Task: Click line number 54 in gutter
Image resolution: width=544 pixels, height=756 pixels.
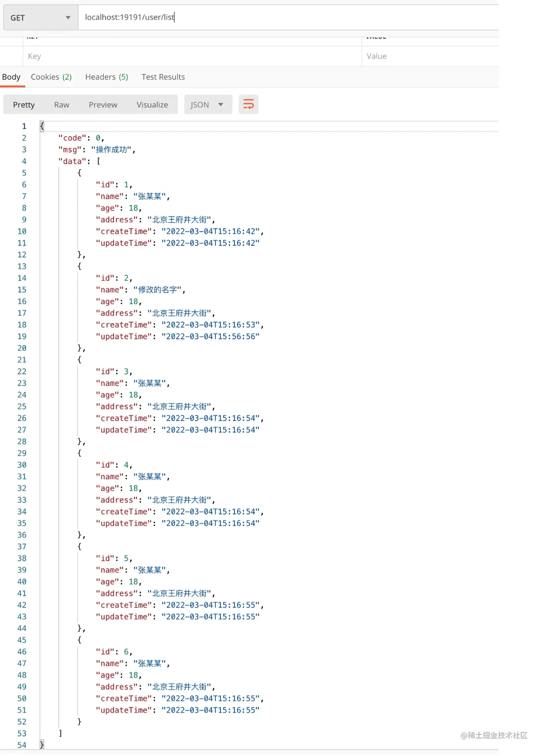Action: tap(22, 745)
